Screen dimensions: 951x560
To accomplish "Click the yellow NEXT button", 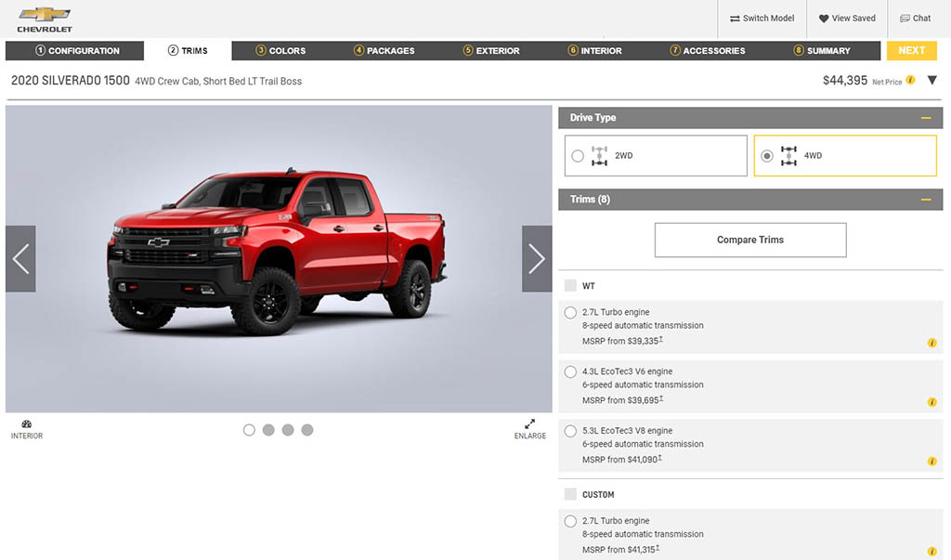I will (912, 51).
